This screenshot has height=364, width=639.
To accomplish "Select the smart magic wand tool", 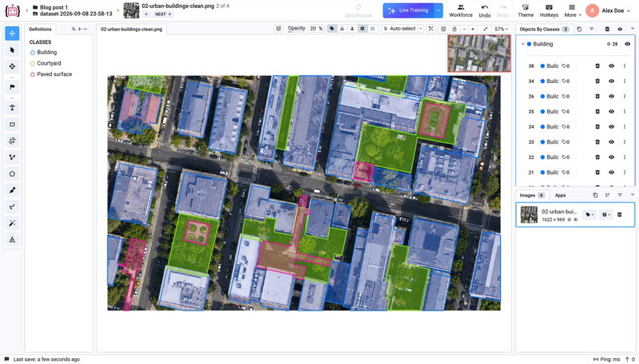I will point(12,224).
